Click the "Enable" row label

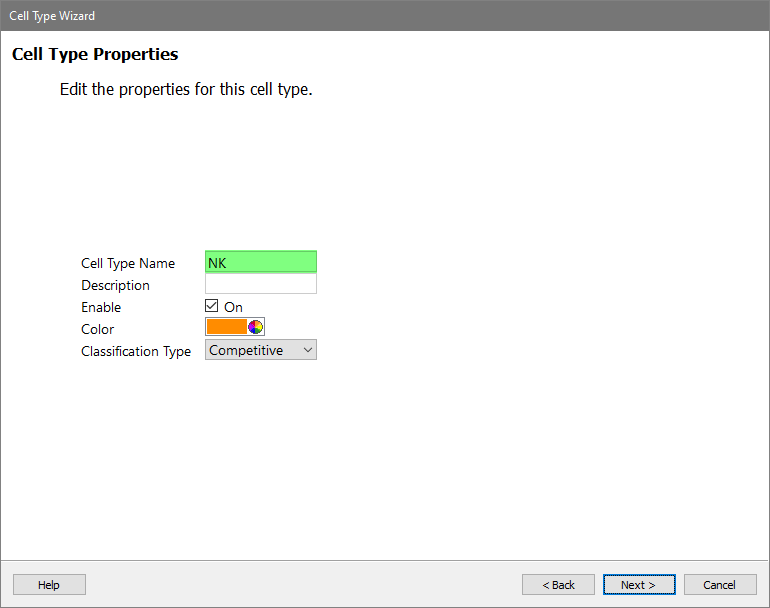[101, 307]
